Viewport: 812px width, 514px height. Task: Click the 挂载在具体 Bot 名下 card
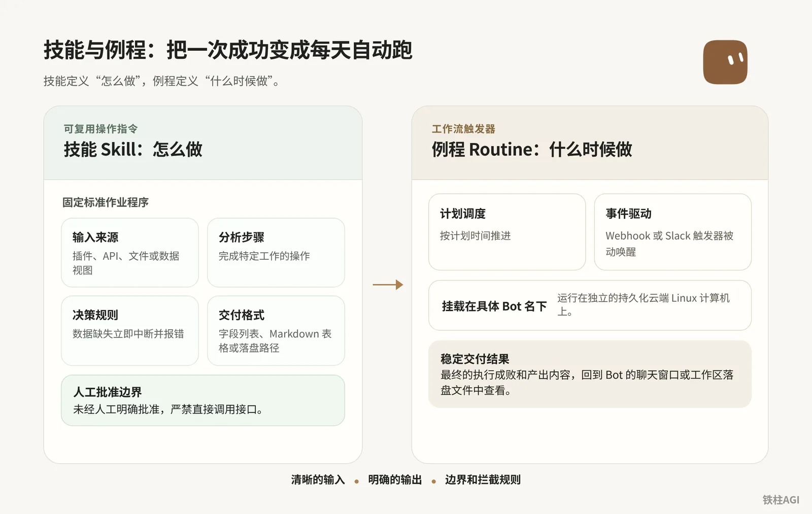click(x=590, y=305)
